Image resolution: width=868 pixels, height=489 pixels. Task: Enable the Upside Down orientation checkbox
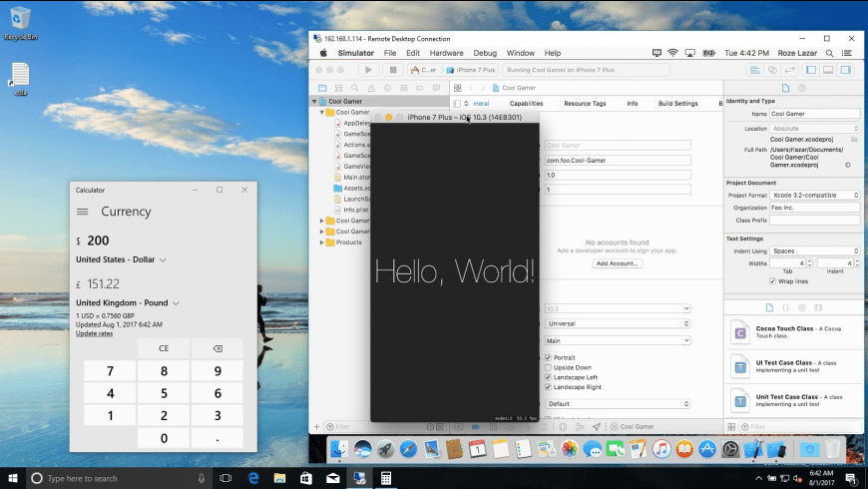click(548, 367)
